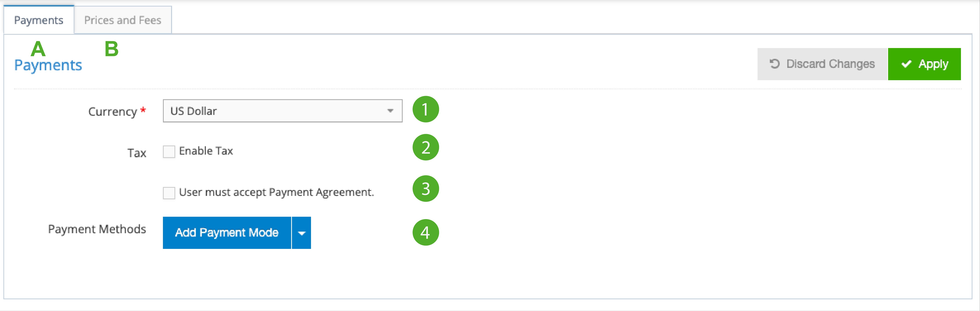Open the US Dollar currency dropdown

point(282,111)
